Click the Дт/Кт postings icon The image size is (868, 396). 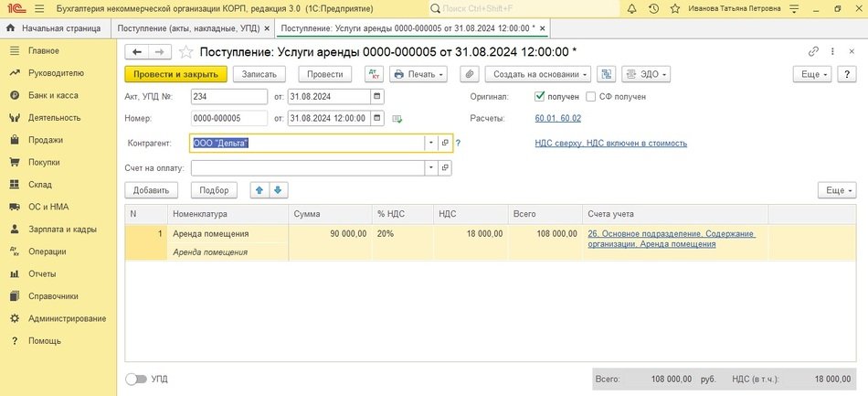pos(373,74)
